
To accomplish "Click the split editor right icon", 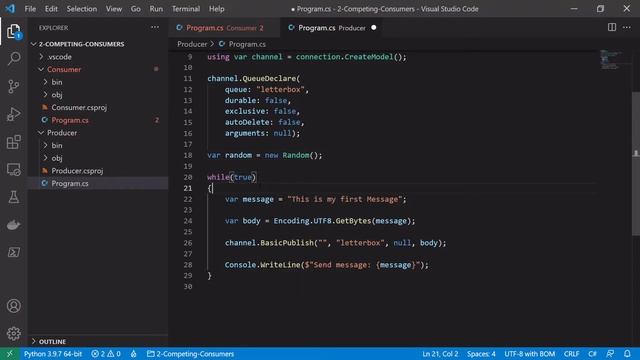I will click(x=611, y=27).
